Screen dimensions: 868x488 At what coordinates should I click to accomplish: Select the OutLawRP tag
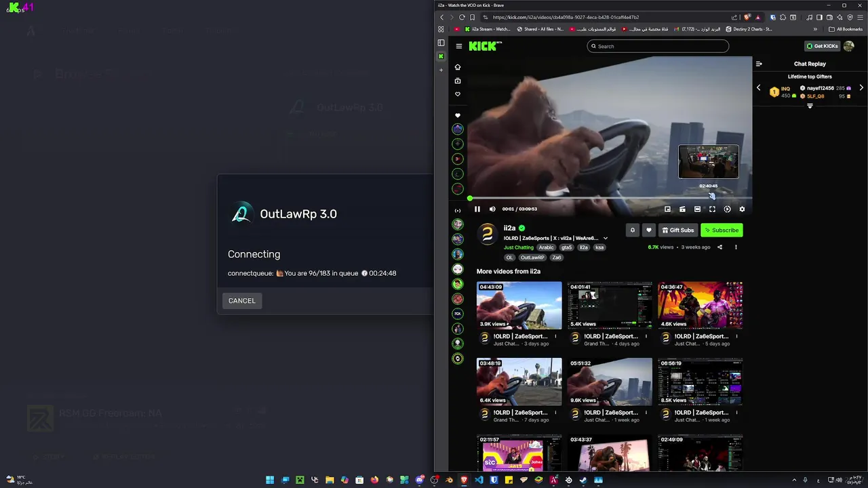click(532, 258)
